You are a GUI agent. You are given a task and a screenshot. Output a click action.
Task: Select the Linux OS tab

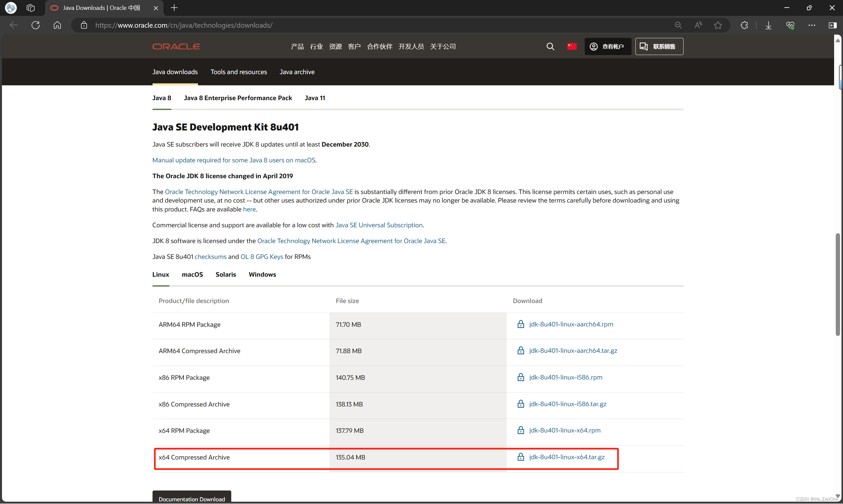point(161,274)
